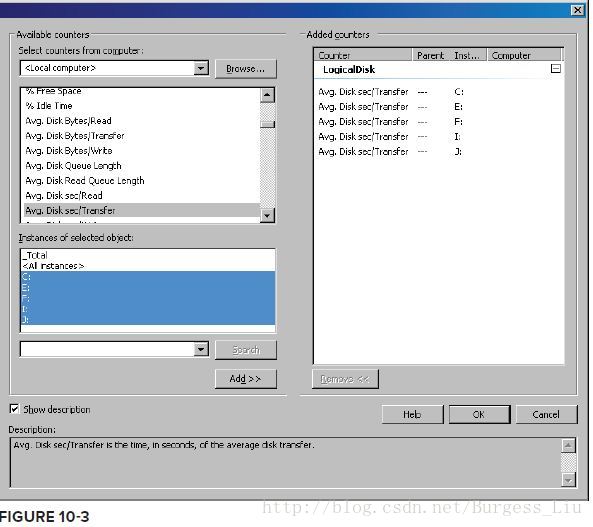Image resolution: width=593 pixels, height=527 pixels.
Task: Click the Inst... column header
Action: click(x=468, y=55)
